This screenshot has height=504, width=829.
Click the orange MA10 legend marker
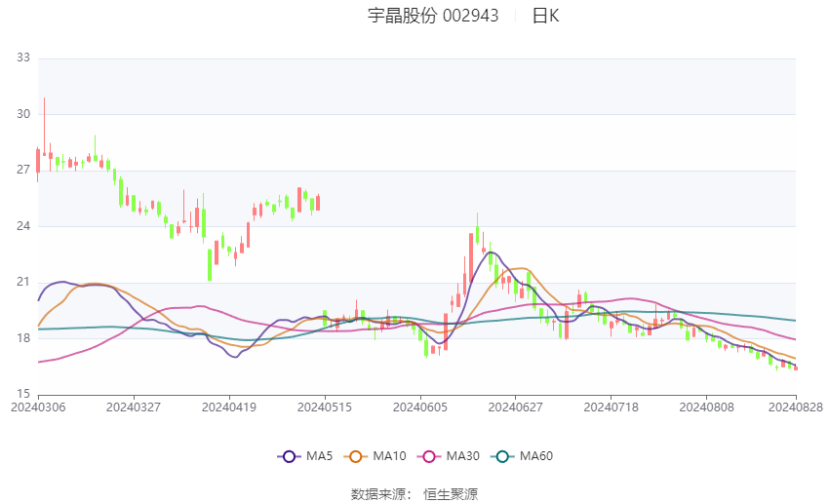pyautogui.click(x=355, y=456)
